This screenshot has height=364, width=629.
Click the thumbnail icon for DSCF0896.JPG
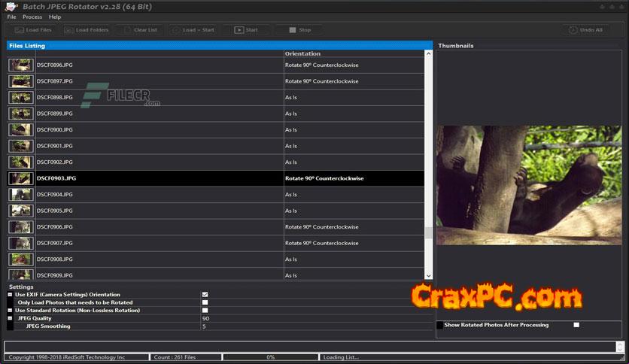tap(20, 65)
